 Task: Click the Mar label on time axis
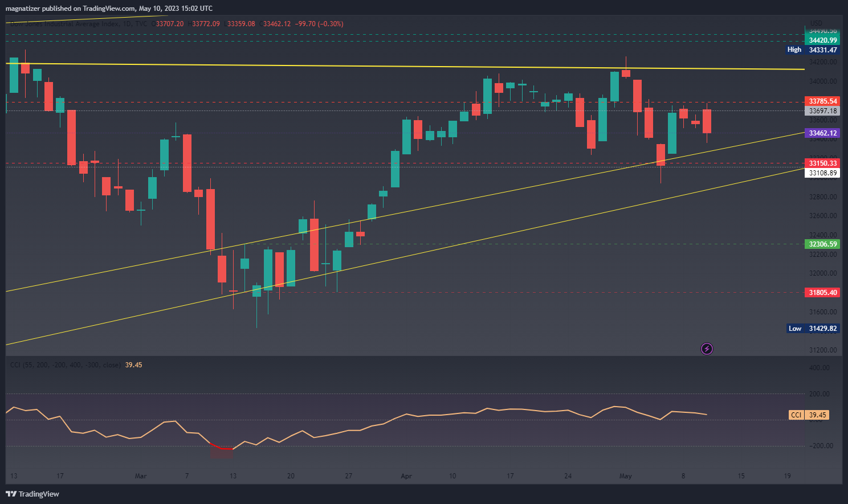click(x=141, y=476)
